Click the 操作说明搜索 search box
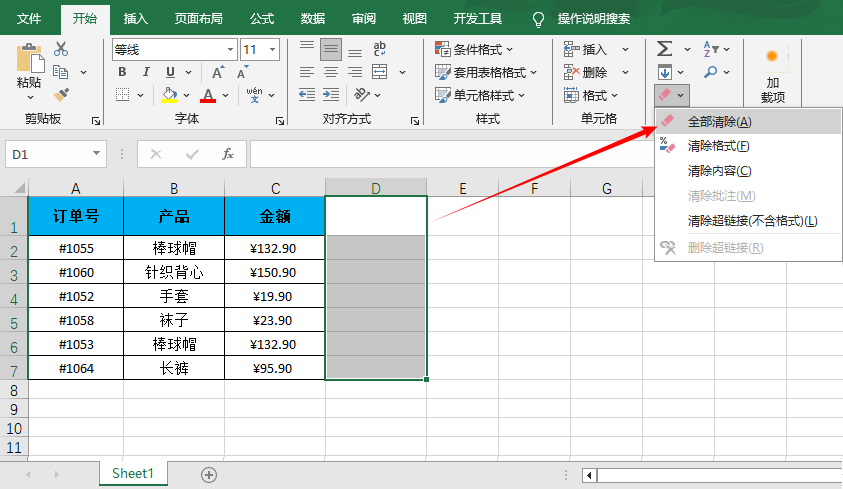Screen dimensions: 843x489 point(594,19)
